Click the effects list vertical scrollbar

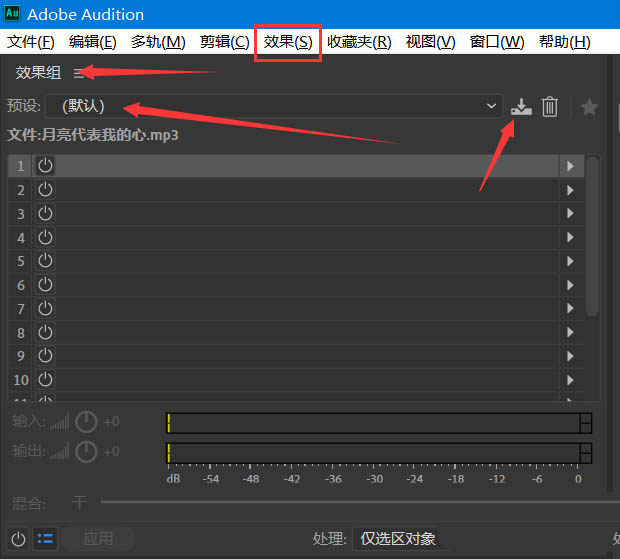592,236
